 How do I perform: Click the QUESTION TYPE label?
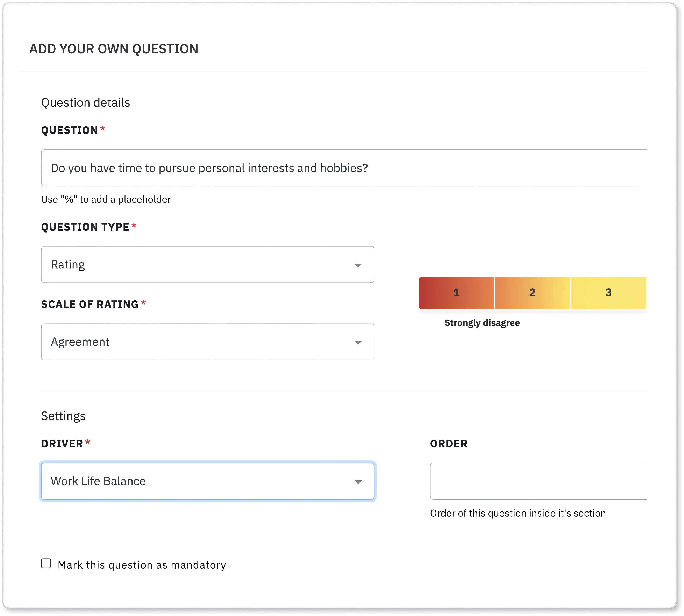[85, 227]
